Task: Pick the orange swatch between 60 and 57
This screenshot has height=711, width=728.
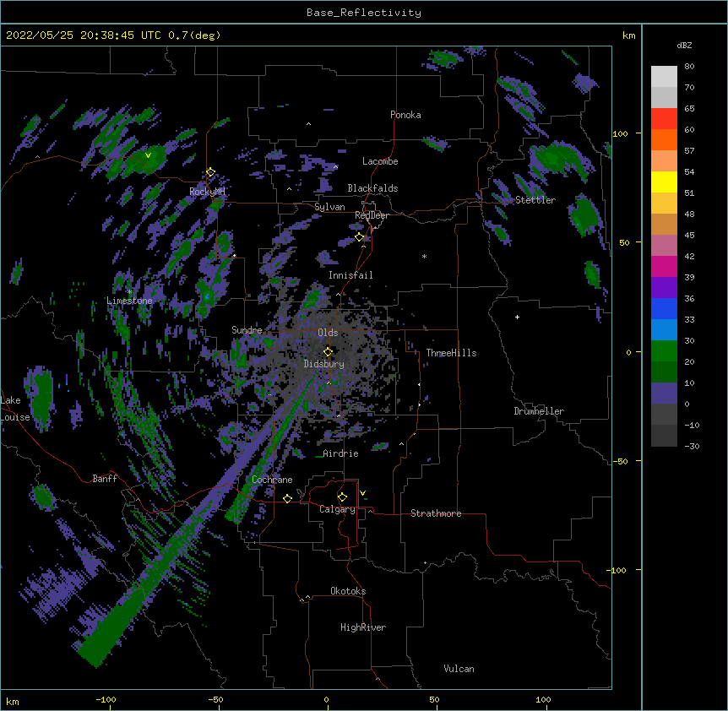Action: click(x=664, y=139)
